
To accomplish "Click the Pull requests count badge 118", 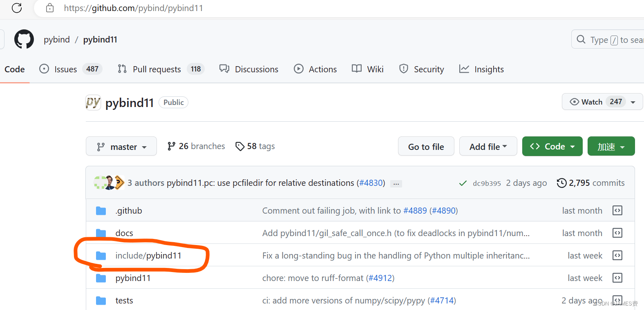I will click(196, 69).
